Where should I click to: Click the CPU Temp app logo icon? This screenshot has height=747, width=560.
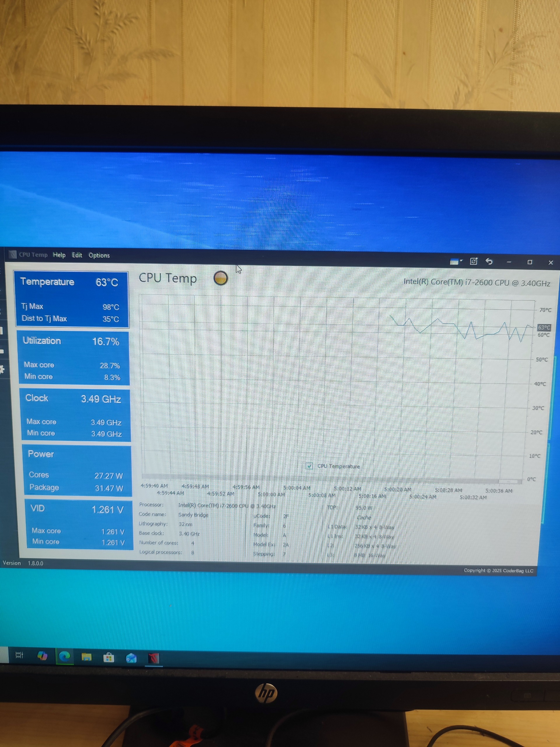[13, 254]
